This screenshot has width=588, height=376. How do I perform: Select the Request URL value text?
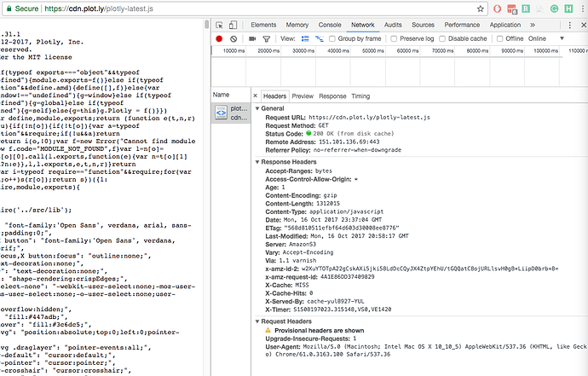pyautogui.click(x=369, y=118)
